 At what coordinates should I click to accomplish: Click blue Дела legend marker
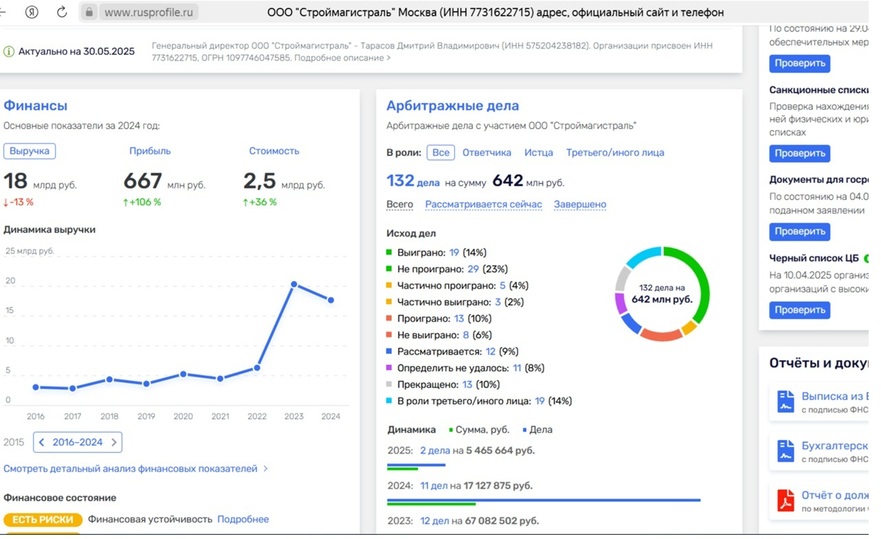(x=524, y=431)
